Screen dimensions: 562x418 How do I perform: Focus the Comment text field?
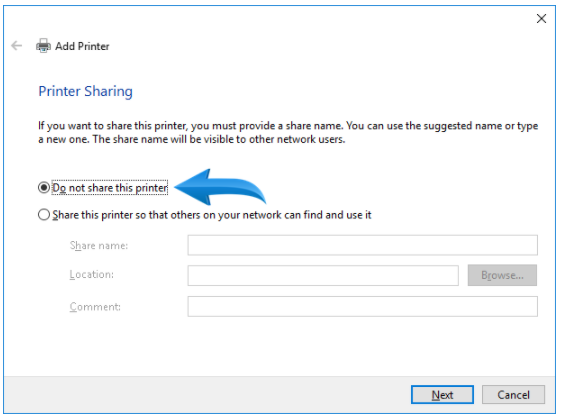(362, 307)
